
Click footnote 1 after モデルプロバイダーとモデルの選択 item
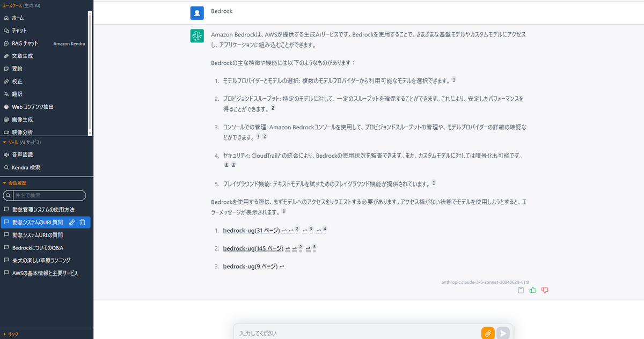(x=454, y=79)
